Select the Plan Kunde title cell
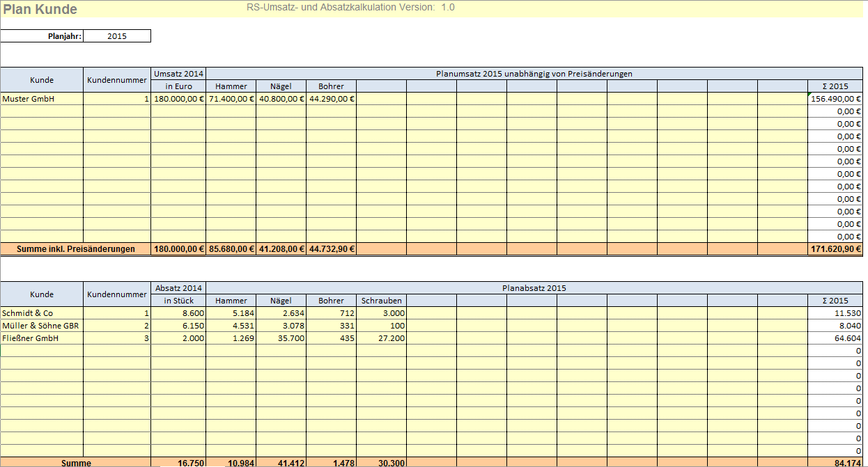 40,10
